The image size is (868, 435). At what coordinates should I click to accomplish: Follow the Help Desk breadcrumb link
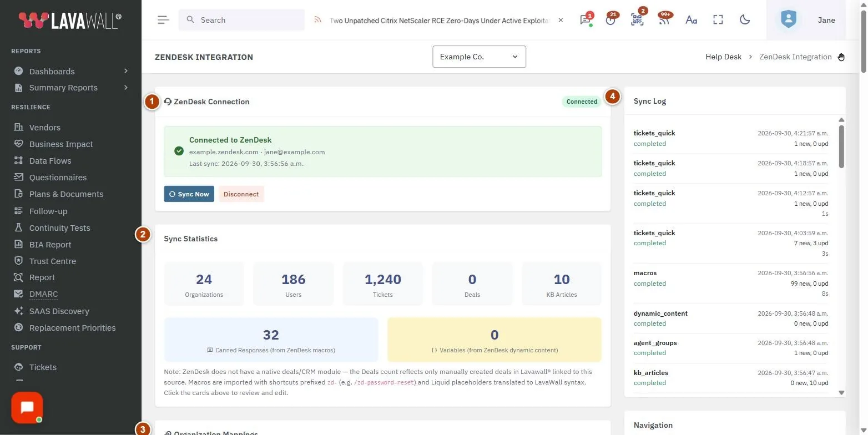723,57
